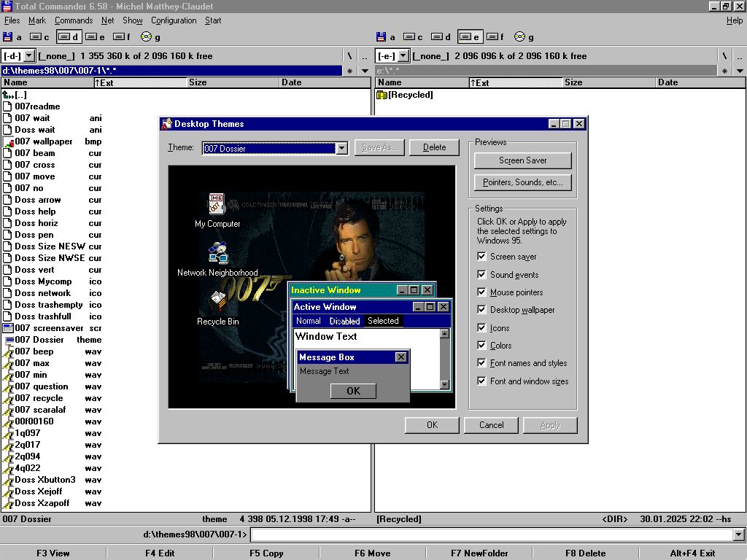Expand the Theme dropdown list
Image resolution: width=747 pixels, height=560 pixels.
[x=341, y=148]
